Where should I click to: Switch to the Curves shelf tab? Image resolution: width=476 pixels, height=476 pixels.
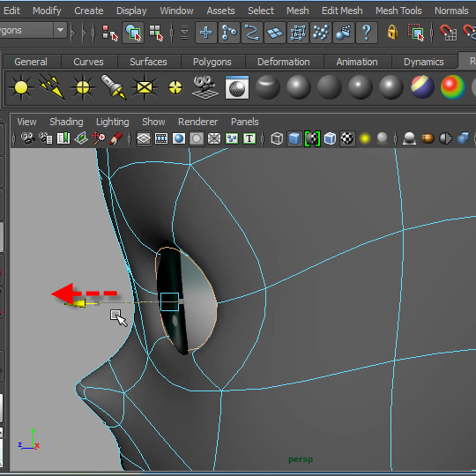tap(89, 62)
